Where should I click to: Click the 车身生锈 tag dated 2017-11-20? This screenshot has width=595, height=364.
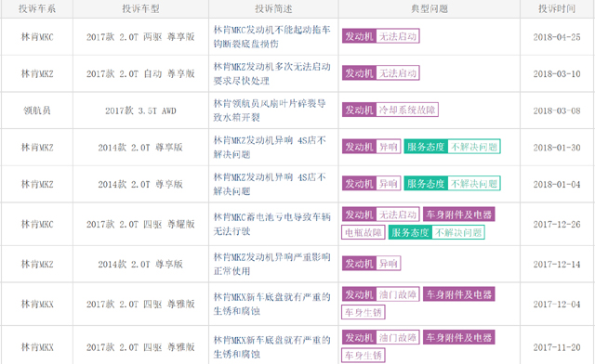click(364, 356)
